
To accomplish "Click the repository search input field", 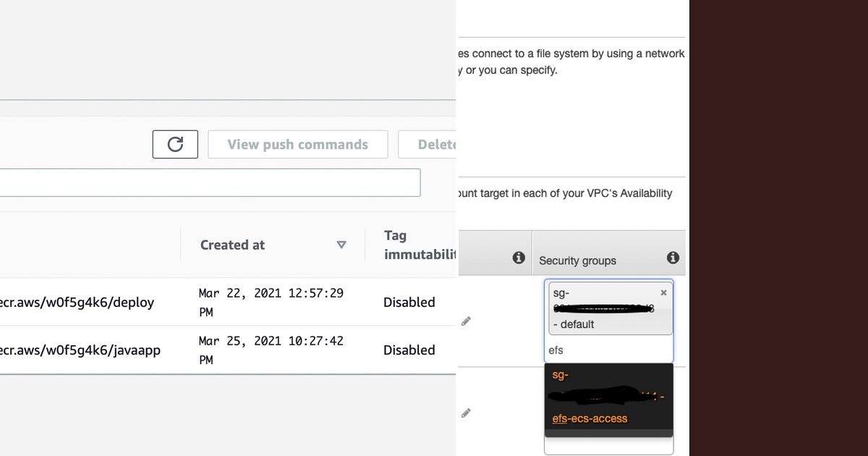I will pos(210,182).
